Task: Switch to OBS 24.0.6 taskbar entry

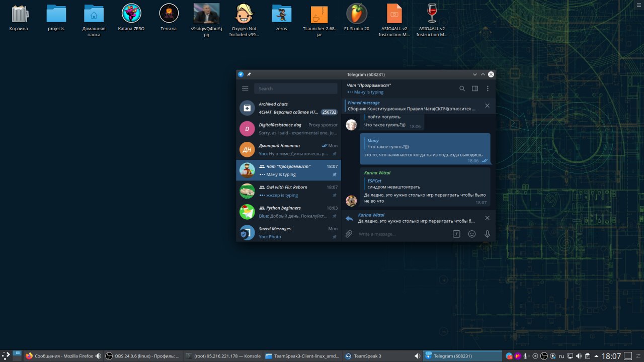Action: (x=142, y=356)
